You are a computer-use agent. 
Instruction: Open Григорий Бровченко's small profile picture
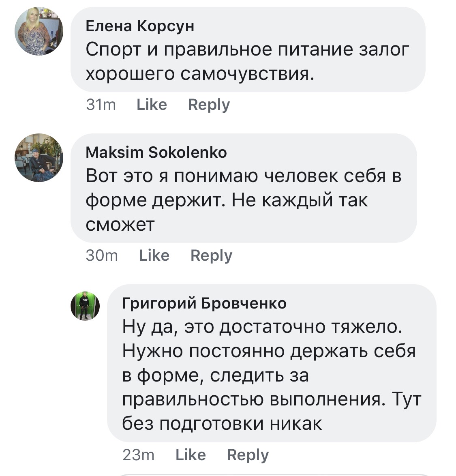tap(85, 306)
